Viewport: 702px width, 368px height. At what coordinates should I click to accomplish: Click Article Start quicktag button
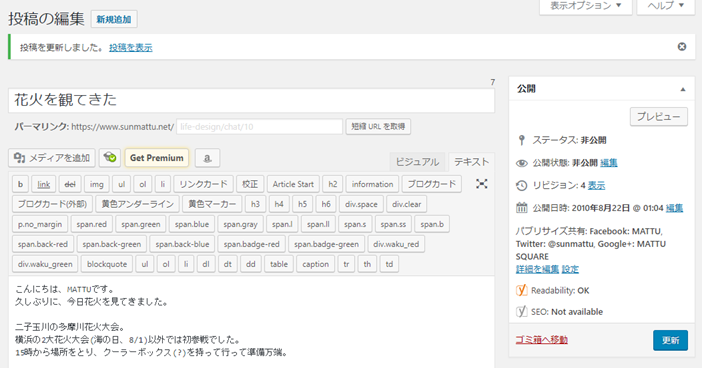(x=293, y=184)
